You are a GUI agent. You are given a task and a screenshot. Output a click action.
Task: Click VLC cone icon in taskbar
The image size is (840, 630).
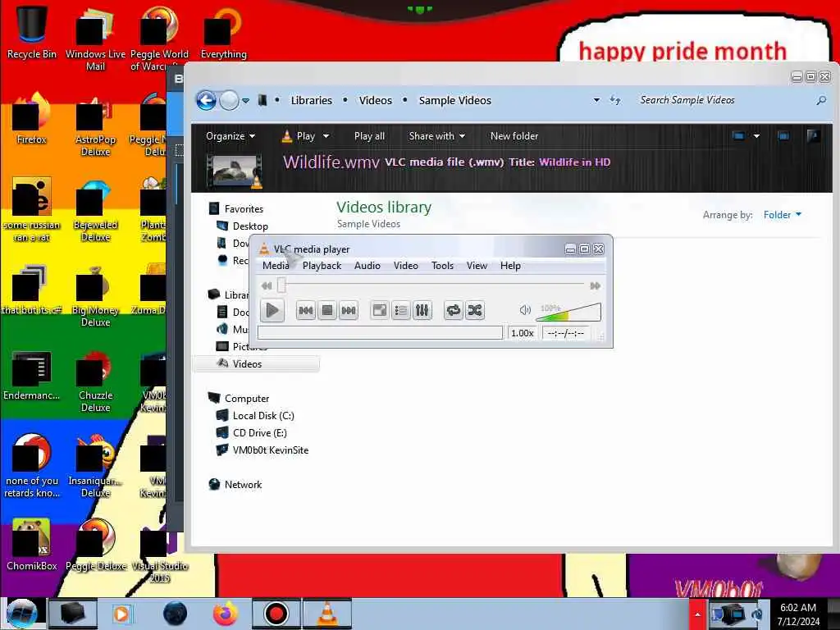(327, 614)
